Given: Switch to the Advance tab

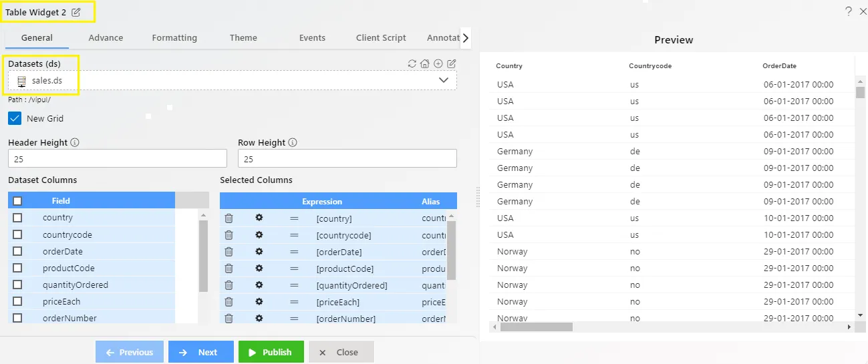Looking at the screenshot, I should tap(106, 38).
